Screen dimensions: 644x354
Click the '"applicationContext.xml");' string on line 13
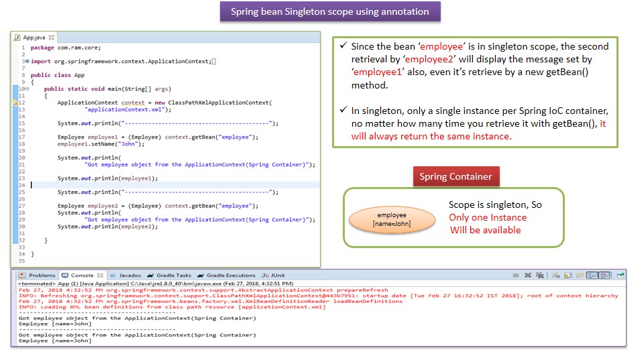[127, 110]
